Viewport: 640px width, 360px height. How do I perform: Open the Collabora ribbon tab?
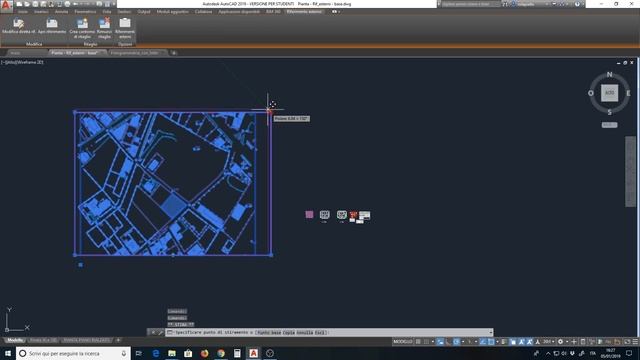click(x=203, y=12)
